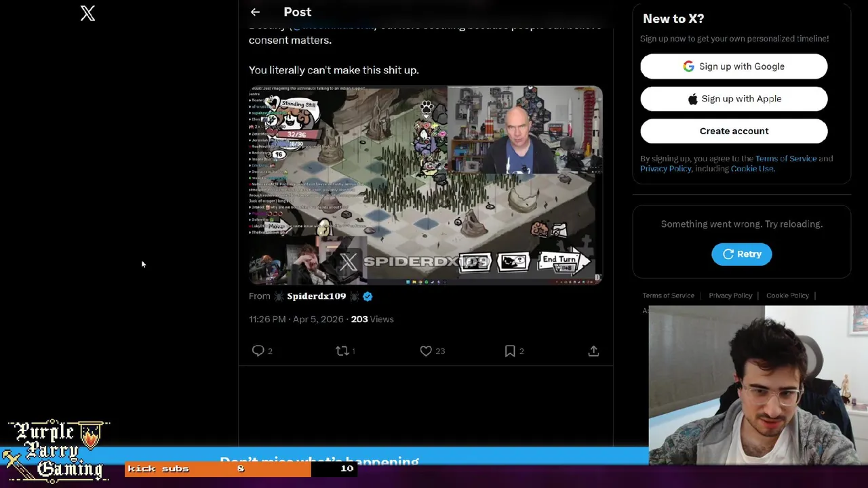Bookmark the post with the bookmark icon

pyautogui.click(x=510, y=350)
